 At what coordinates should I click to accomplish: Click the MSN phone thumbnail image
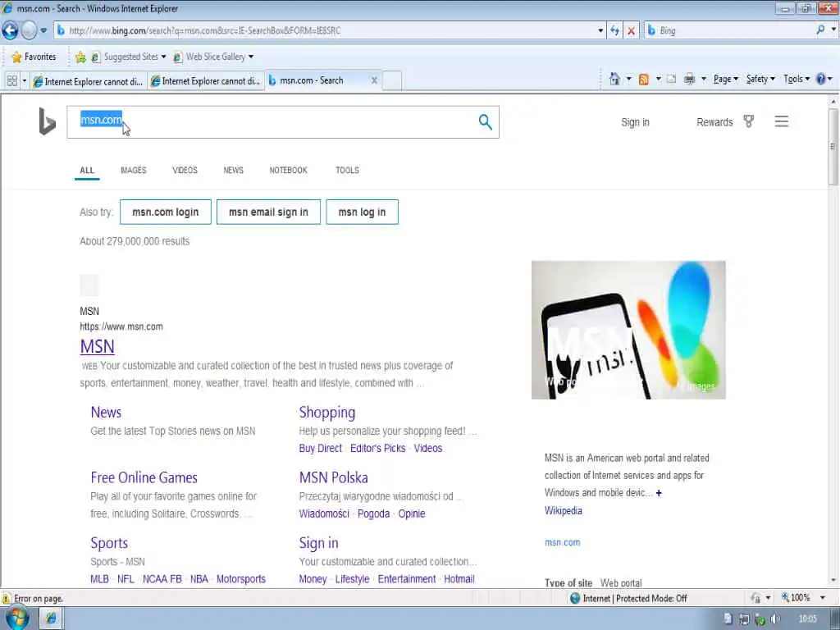[628, 330]
